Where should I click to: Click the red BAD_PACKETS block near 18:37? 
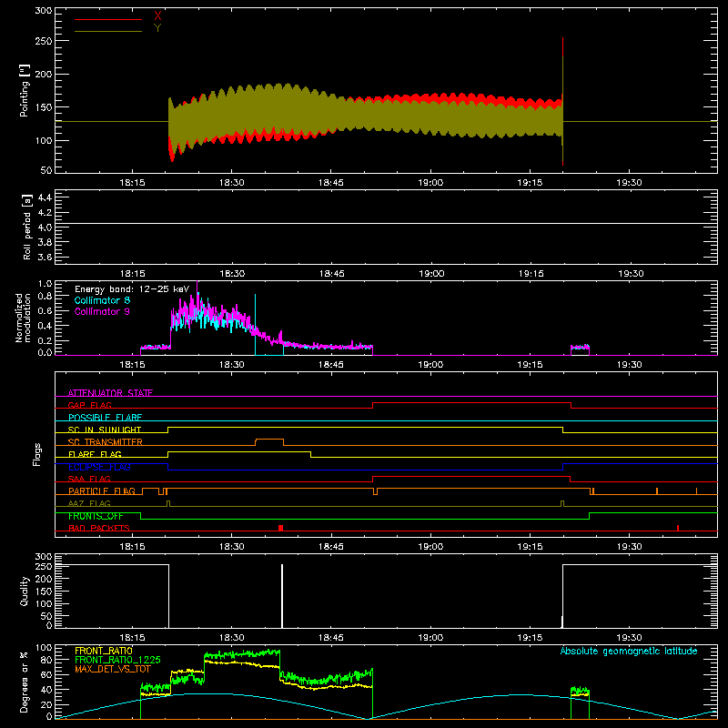click(280, 528)
